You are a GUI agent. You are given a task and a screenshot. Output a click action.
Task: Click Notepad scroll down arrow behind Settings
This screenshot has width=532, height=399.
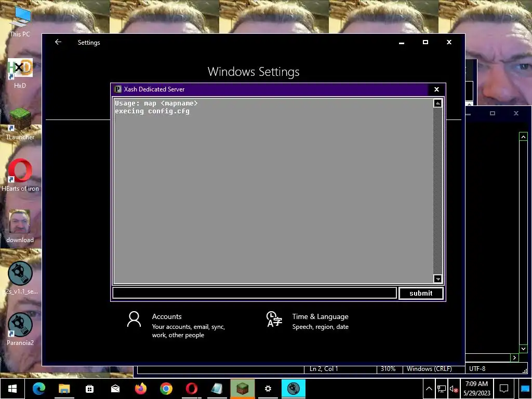(523, 349)
